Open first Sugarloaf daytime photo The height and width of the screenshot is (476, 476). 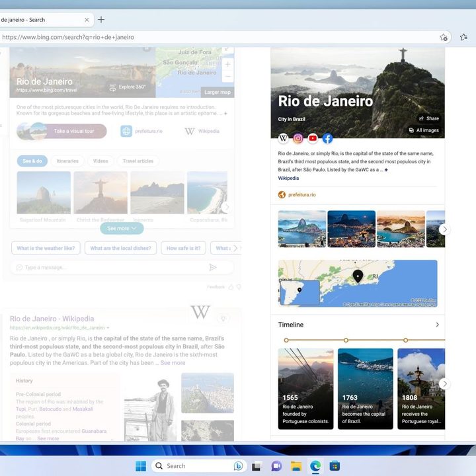[x=302, y=229]
